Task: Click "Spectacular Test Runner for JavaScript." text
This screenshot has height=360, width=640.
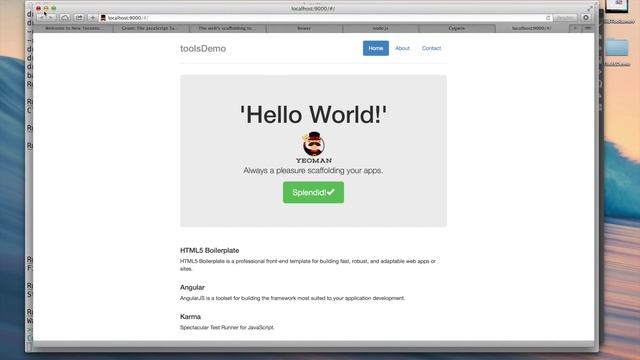Action: pyautogui.click(x=227, y=327)
